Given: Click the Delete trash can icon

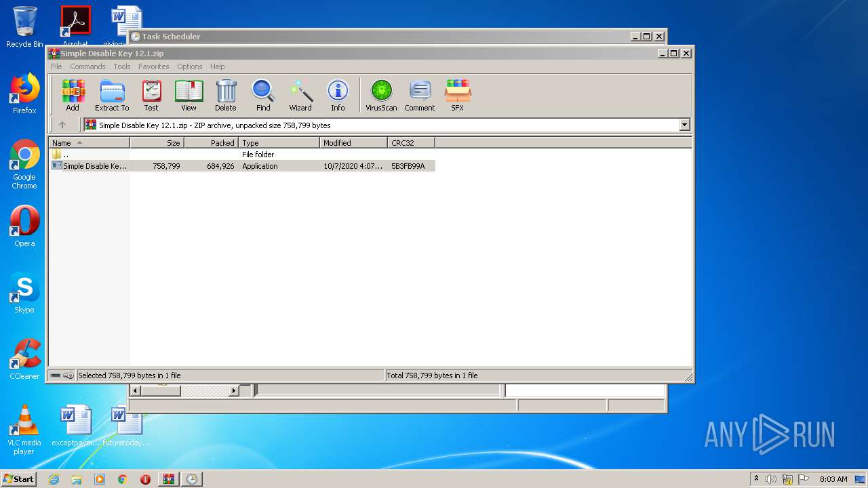Looking at the screenshot, I should (x=226, y=95).
